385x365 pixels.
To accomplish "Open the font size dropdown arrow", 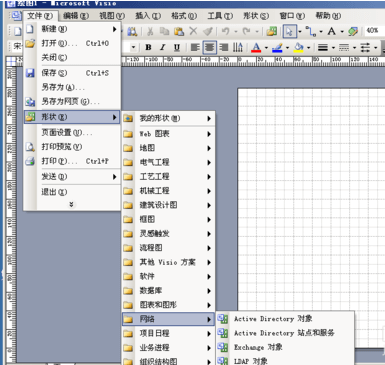I will (133, 47).
